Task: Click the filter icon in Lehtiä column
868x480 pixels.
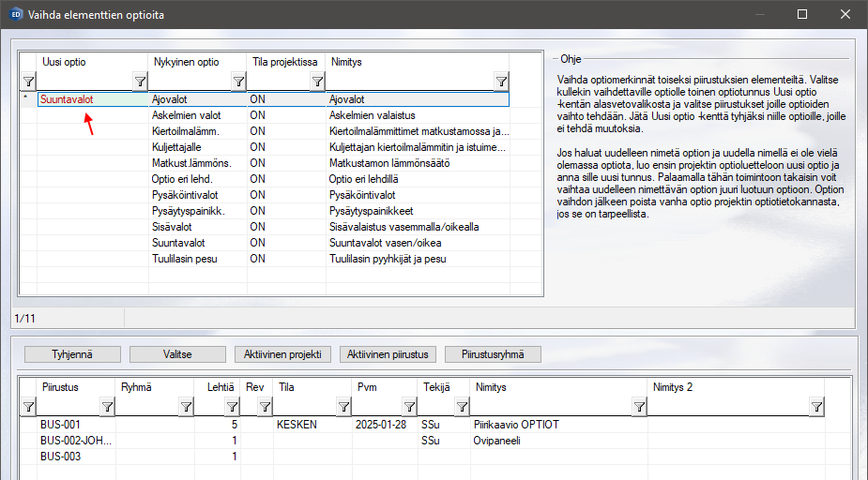Action: point(231,406)
